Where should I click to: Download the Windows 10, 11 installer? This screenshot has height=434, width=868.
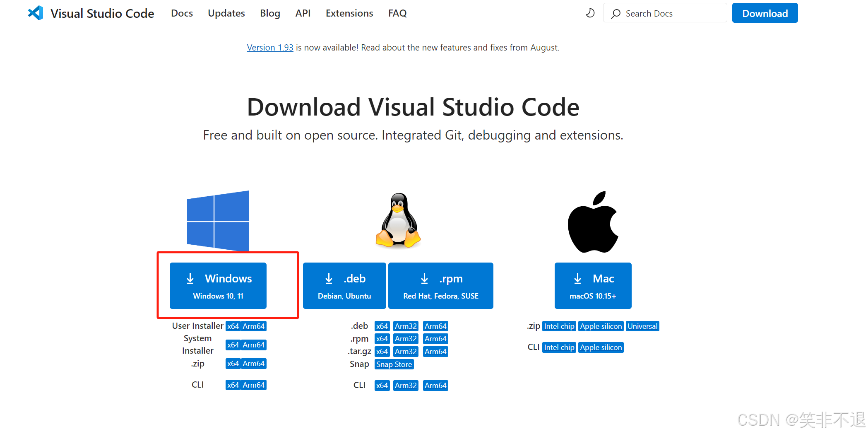coord(218,286)
